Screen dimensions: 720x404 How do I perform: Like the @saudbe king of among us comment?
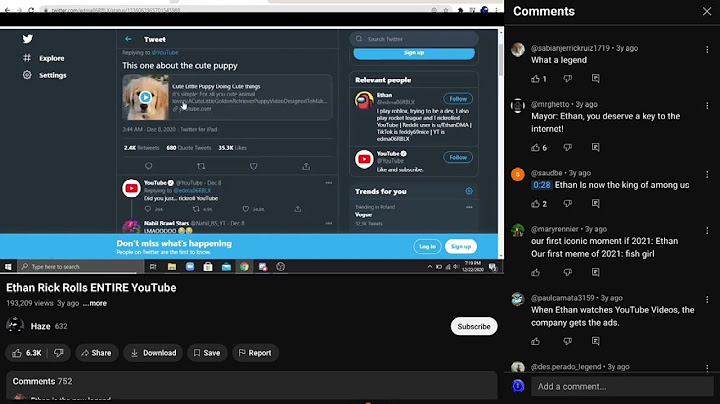(x=535, y=203)
